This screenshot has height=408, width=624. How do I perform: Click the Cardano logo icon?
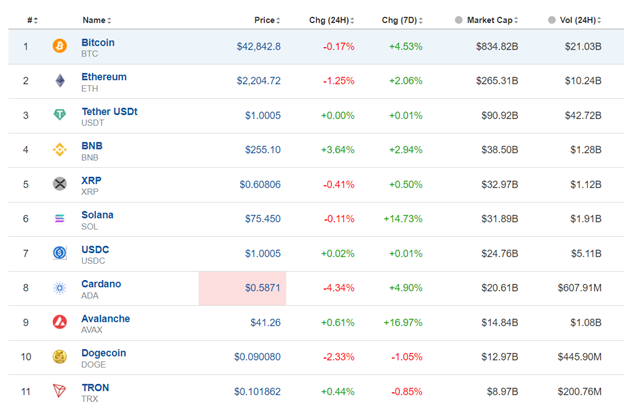pos(59,288)
